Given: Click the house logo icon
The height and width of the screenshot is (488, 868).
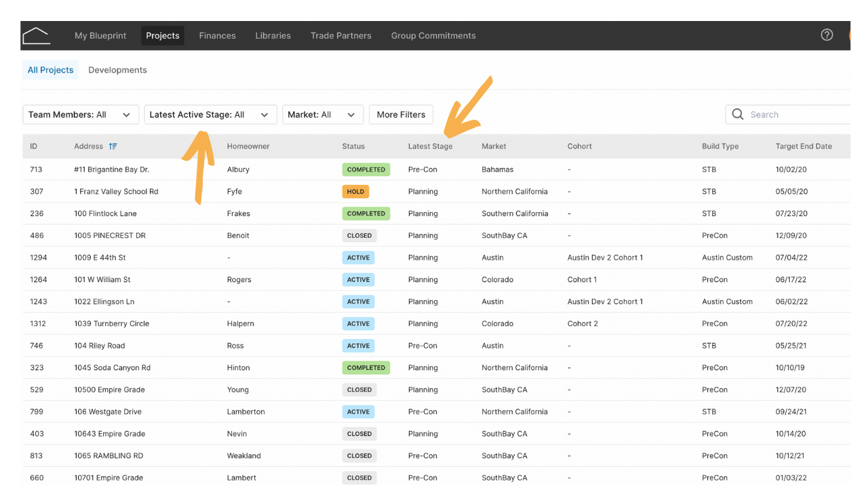Looking at the screenshot, I should pyautogui.click(x=36, y=35).
